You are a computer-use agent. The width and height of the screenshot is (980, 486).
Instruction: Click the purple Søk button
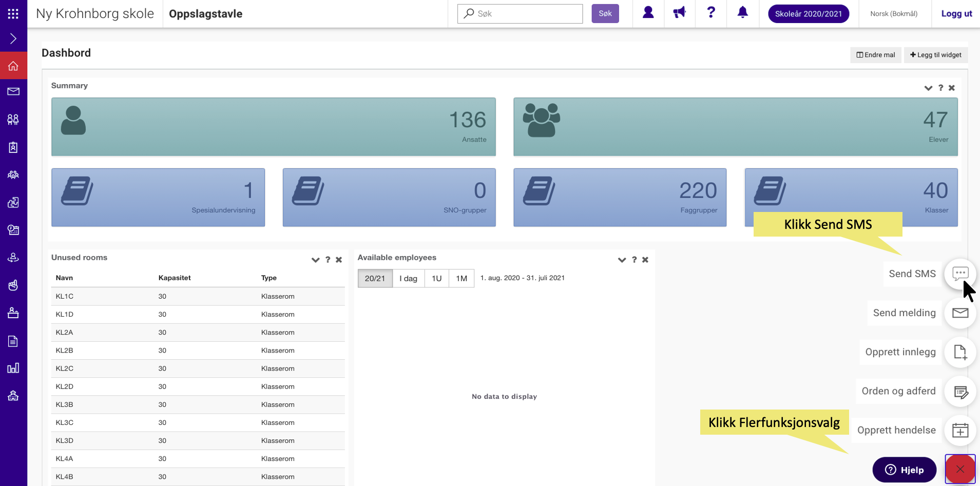[x=605, y=13]
